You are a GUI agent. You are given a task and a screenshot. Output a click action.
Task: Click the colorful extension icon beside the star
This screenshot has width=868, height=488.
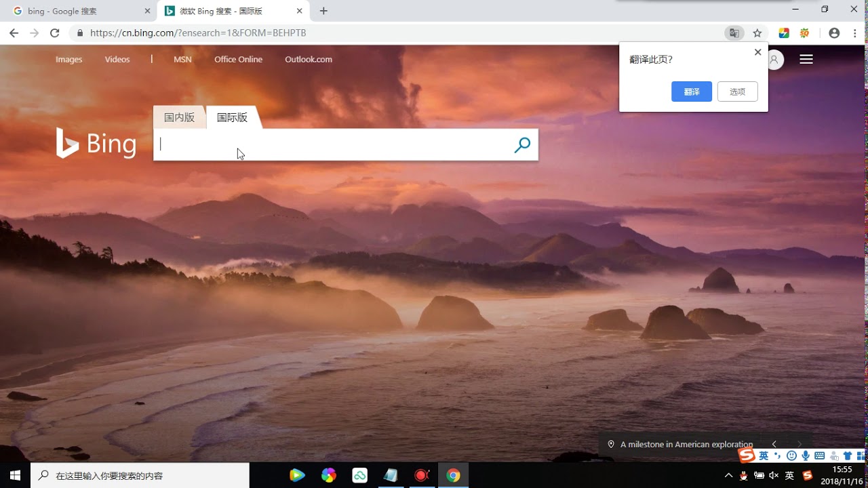(784, 33)
